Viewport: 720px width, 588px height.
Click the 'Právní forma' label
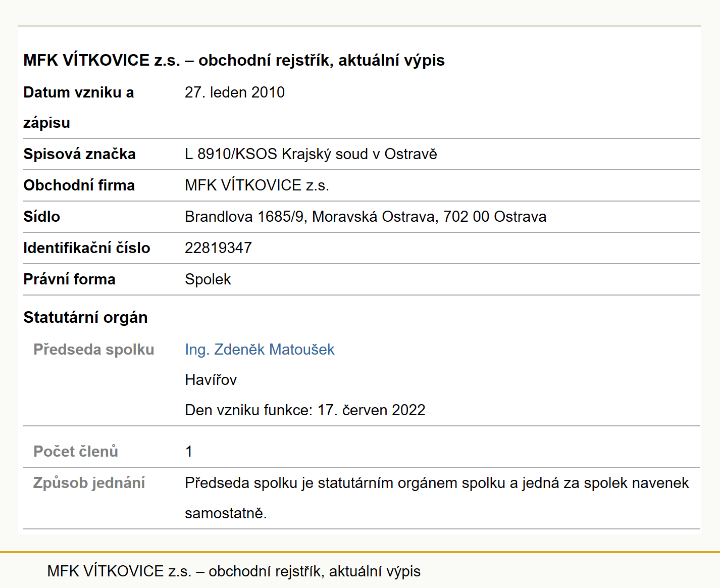pos(69,279)
